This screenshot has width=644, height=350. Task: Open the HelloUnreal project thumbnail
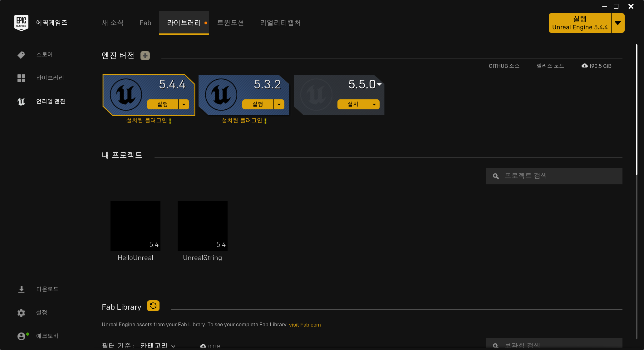click(135, 226)
